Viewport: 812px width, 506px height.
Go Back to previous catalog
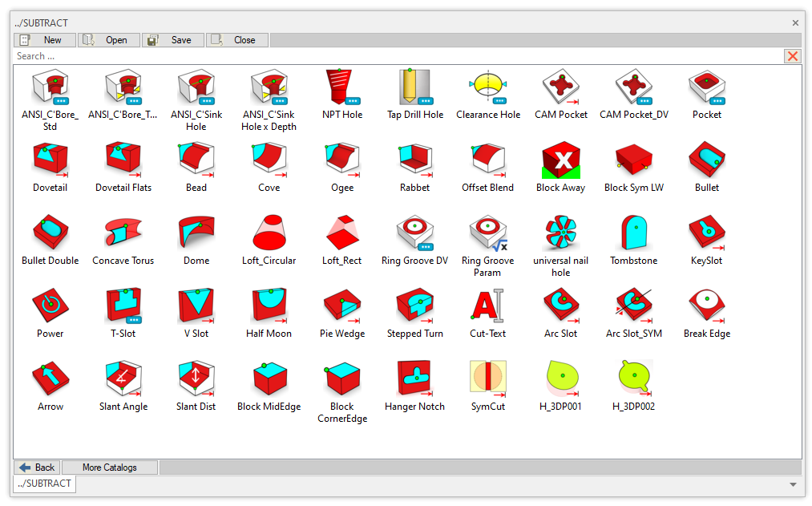pos(37,468)
